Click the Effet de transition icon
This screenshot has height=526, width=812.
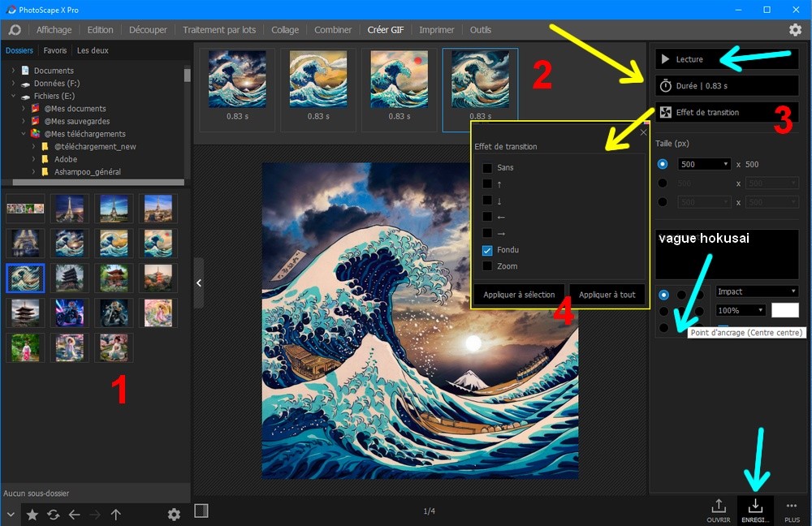pos(666,112)
